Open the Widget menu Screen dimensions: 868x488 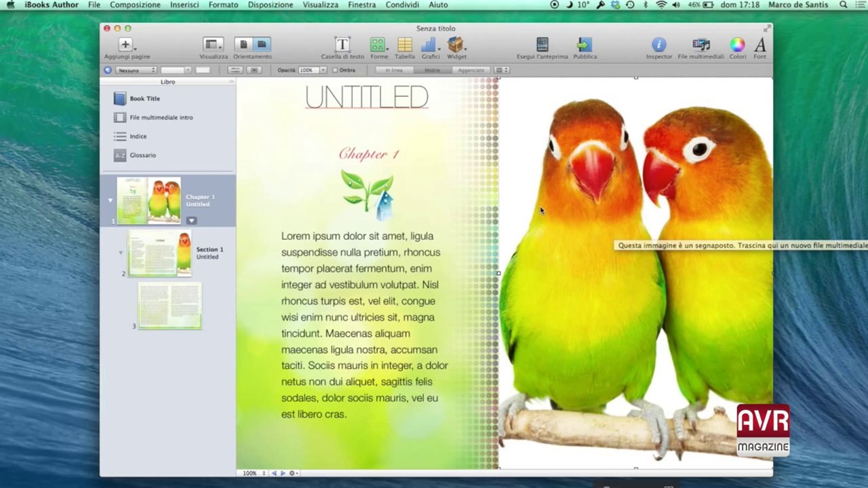point(456,45)
